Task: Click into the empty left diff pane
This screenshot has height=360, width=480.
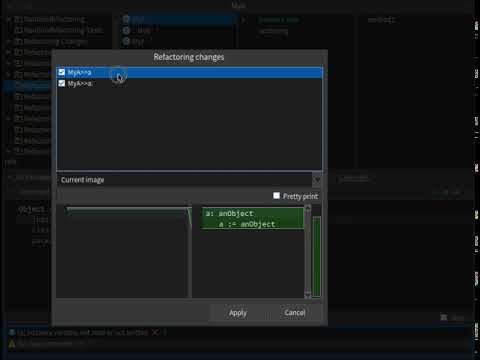Action: (x=122, y=253)
